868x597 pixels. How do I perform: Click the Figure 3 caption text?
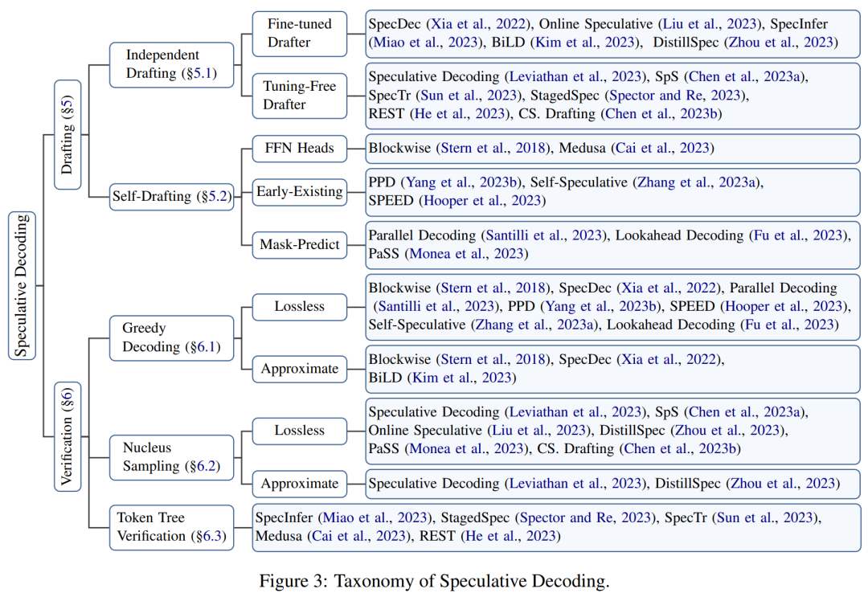[435, 581]
